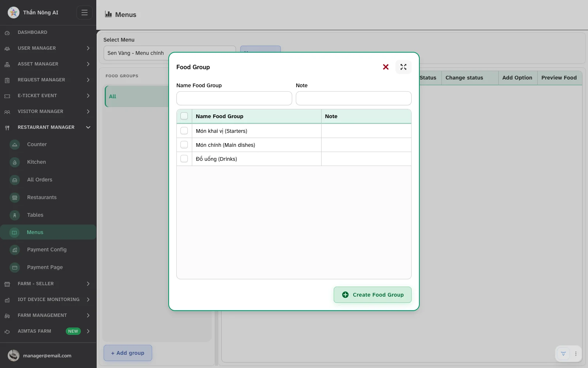Expand the User Manager submenu chevron
Image resolution: width=588 pixels, height=368 pixels.
click(88, 48)
